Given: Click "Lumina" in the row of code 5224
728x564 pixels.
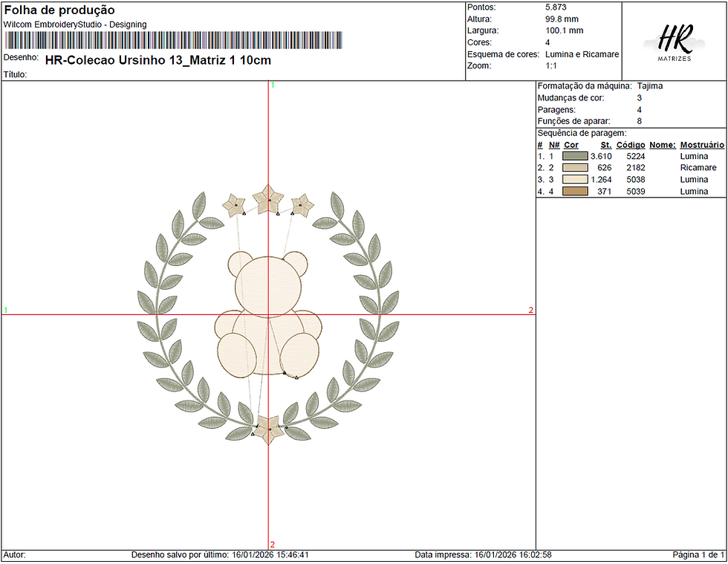Looking at the screenshot, I should tap(694, 156).
